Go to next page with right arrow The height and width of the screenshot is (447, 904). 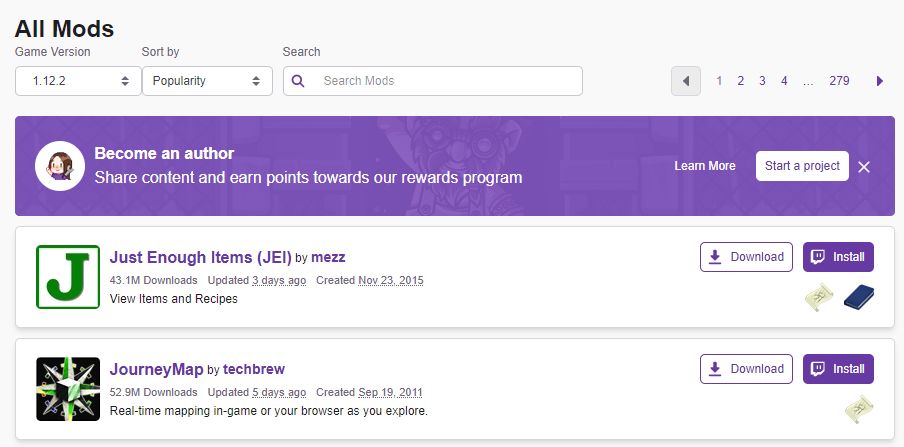[880, 81]
